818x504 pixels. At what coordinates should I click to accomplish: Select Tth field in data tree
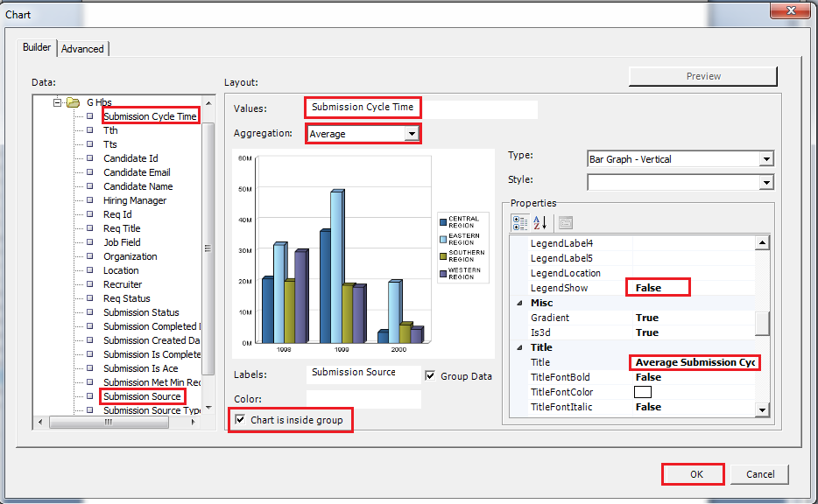[110, 130]
